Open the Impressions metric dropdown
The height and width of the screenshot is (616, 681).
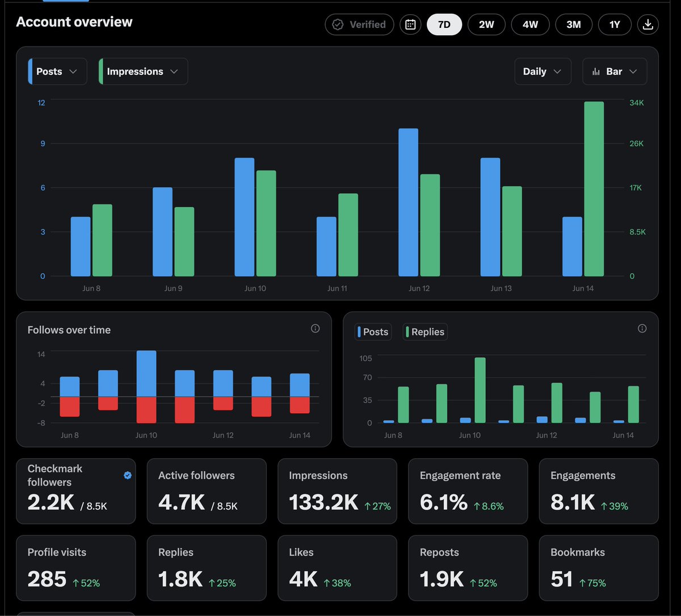pyautogui.click(x=143, y=72)
